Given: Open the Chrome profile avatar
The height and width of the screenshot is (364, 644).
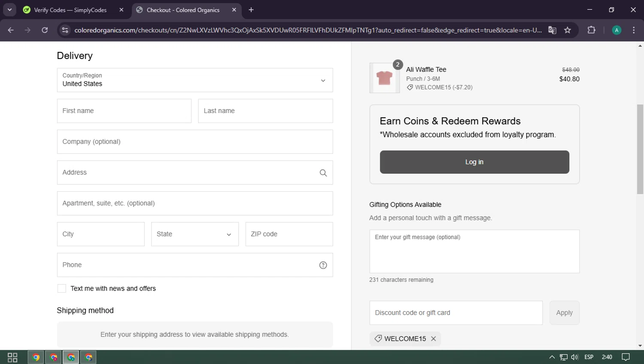Looking at the screenshot, I should click(617, 30).
